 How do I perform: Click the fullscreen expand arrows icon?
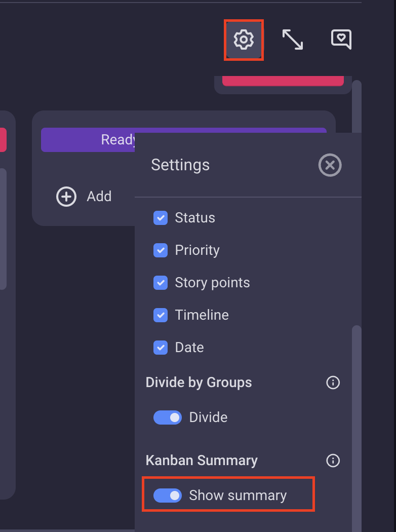click(293, 40)
